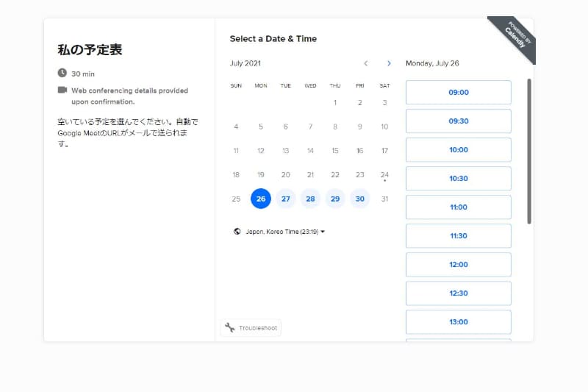Click the date 31 on calendar
Viewport: 588px width, 392px height.
pos(384,199)
